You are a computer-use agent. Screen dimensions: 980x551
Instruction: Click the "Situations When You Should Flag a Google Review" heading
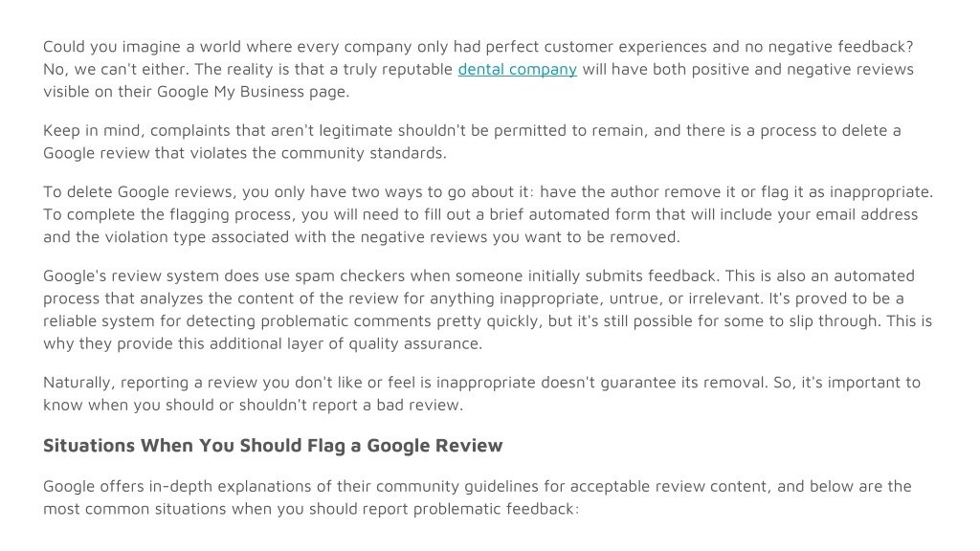(273, 446)
